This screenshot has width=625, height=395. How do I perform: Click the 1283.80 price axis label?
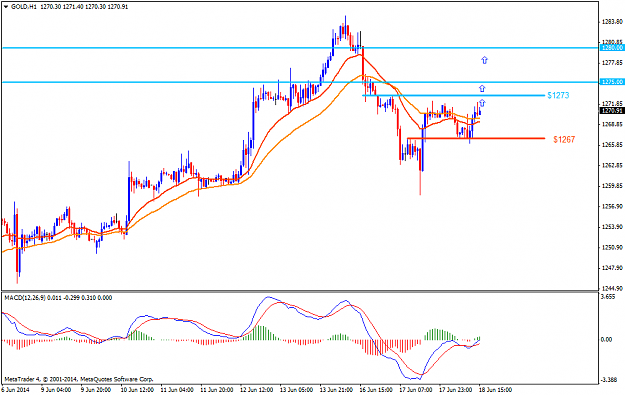612,22
